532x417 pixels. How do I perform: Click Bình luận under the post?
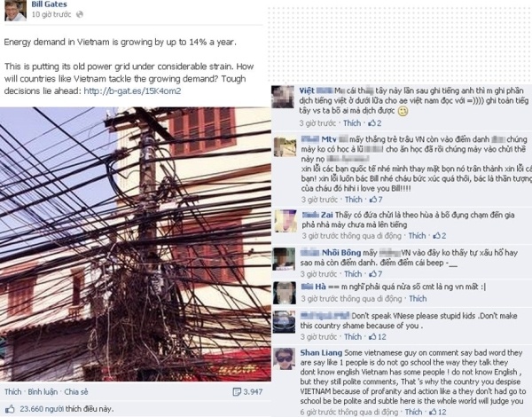click(x=43, y=392)
